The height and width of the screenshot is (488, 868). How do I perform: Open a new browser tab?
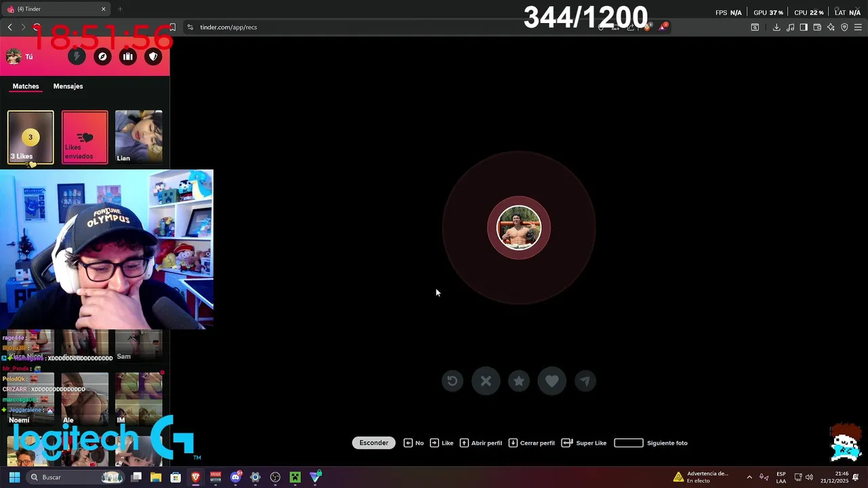pyautogui.click(x=120, y=9)
